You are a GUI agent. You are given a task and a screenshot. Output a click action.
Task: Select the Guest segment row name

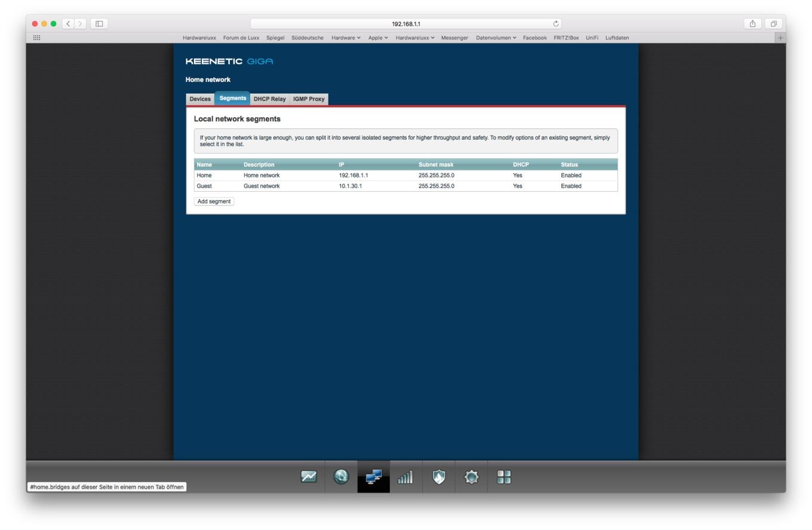tap(204, 186)
